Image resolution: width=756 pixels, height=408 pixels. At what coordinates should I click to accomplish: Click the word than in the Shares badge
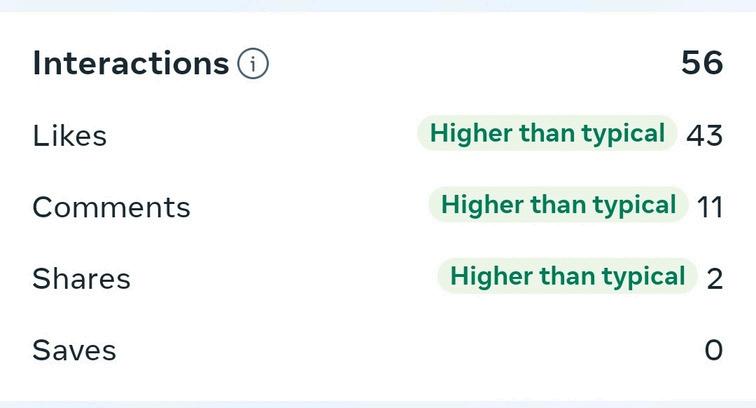click(568, 276)
